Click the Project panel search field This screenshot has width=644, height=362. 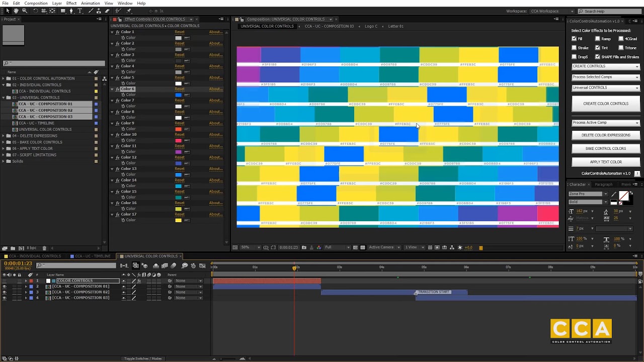[54, 63]
